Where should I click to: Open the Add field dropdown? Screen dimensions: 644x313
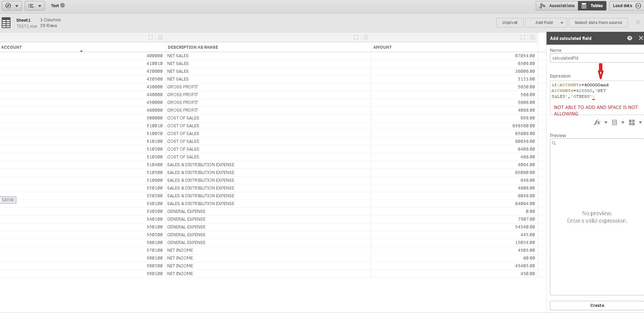546,23
